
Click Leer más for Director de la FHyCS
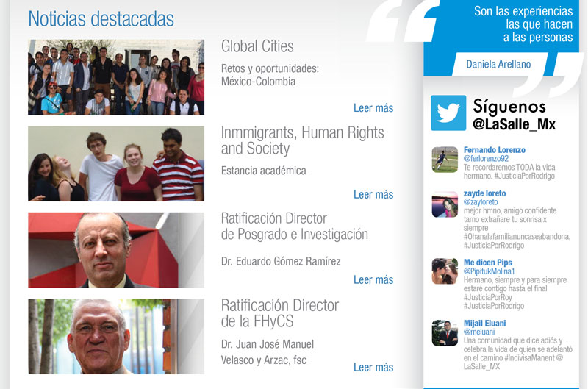tap(373, 367)
